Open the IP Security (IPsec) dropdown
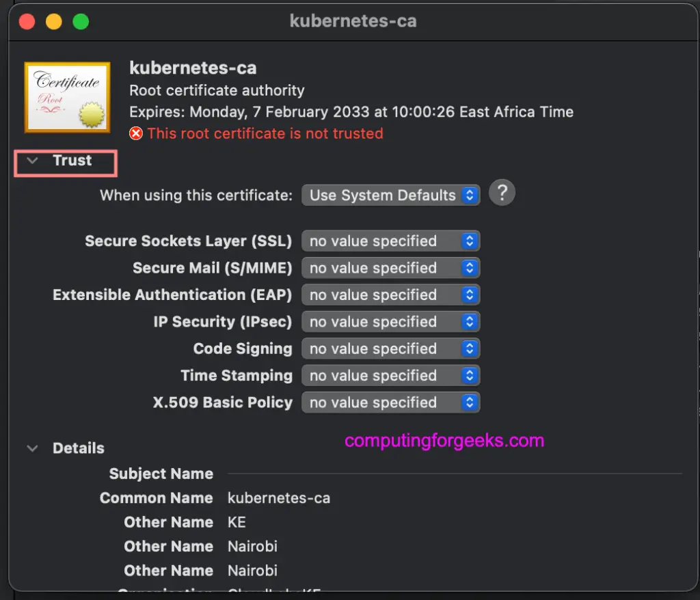 click(x=390, y=321)
